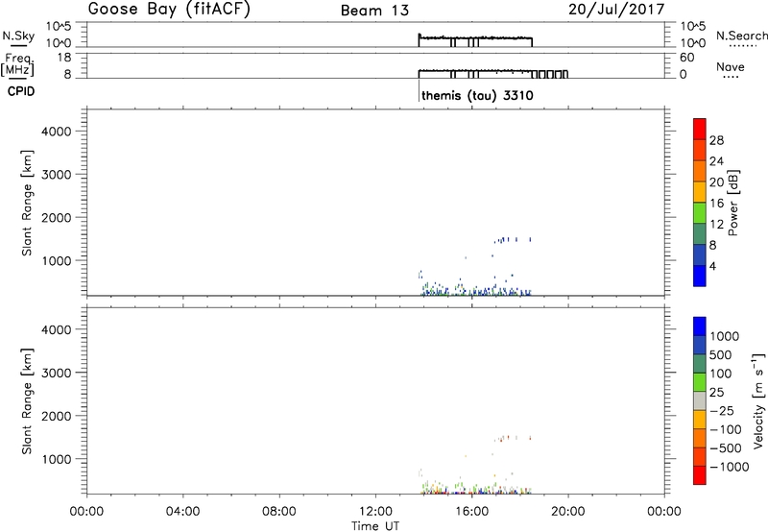Viewport: 768px width, 532px height.
Task: Click the '16:00' time axis tick label
Action: (471, 512)
